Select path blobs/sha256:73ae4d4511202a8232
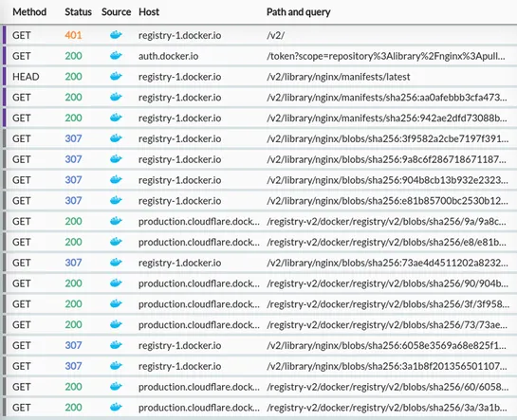Viewport: 517px width, 420px height. 387,263
